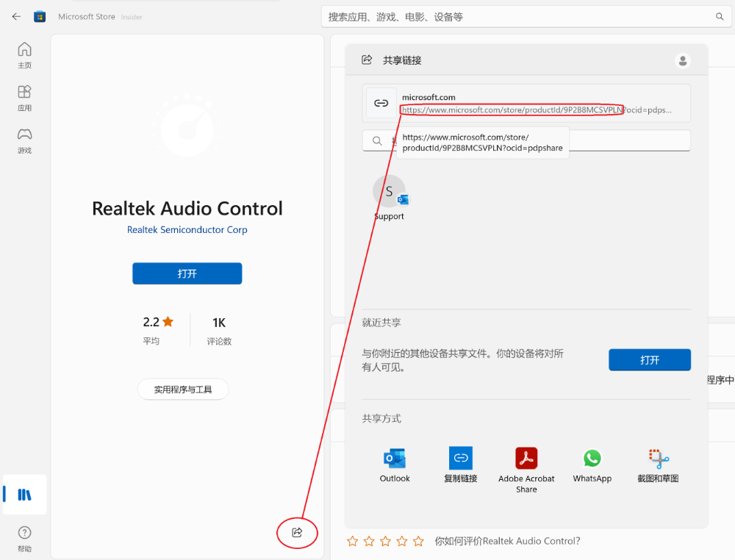This screenshot has height=560, width=735.
Task: Open the Games (游戏) sidebar section
Action: coord(24,140)
